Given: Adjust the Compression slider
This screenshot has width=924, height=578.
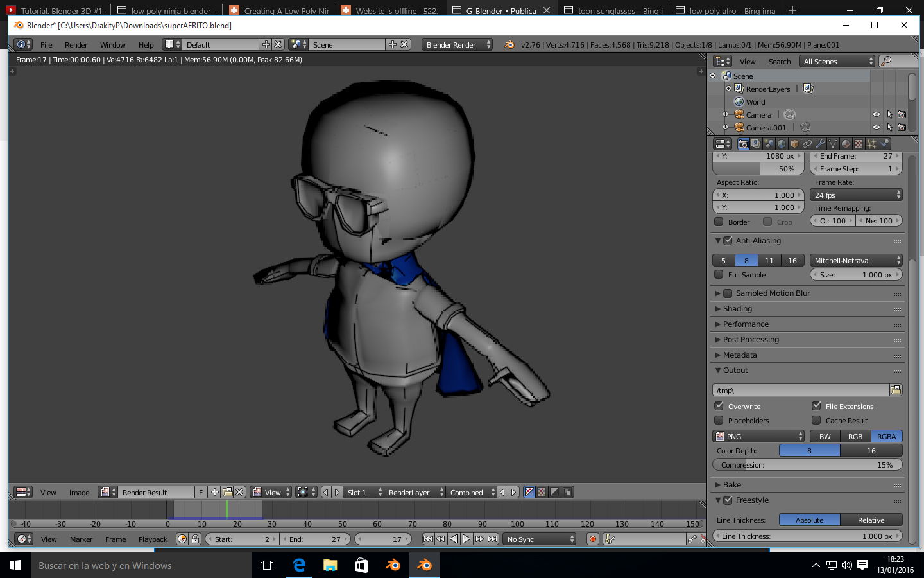Looking at the screenshot, I should (807, 465).
